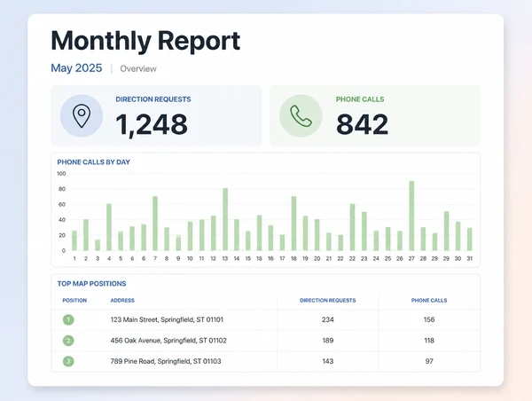Screen dimensions: 532x401
Task: Click the 40 label on the y-axis
Action: [62, 220]
